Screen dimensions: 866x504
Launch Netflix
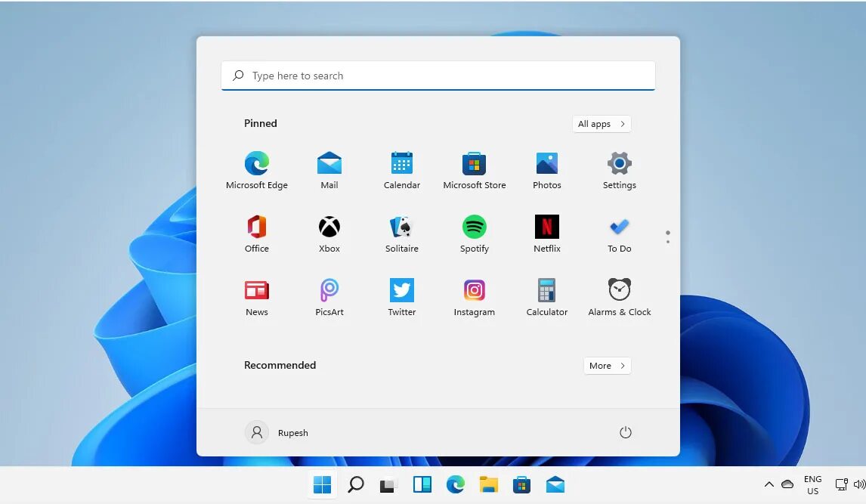tap(547, 233)
